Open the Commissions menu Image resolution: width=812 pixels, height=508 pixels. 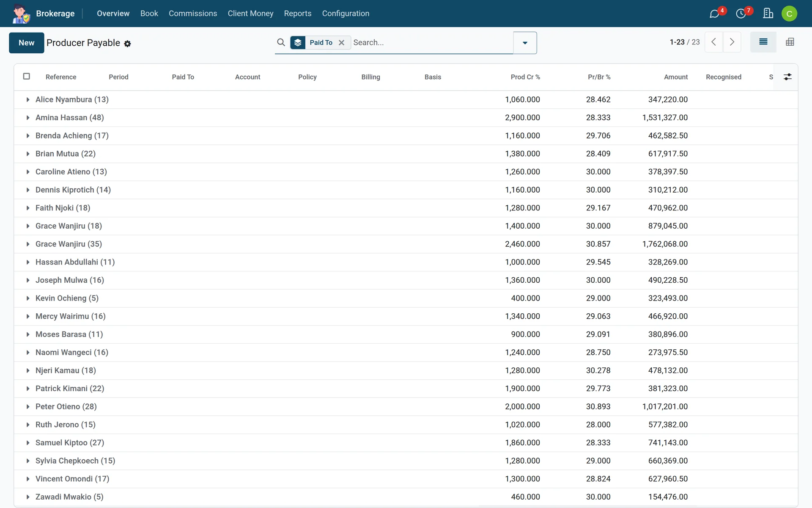(193, 14)
